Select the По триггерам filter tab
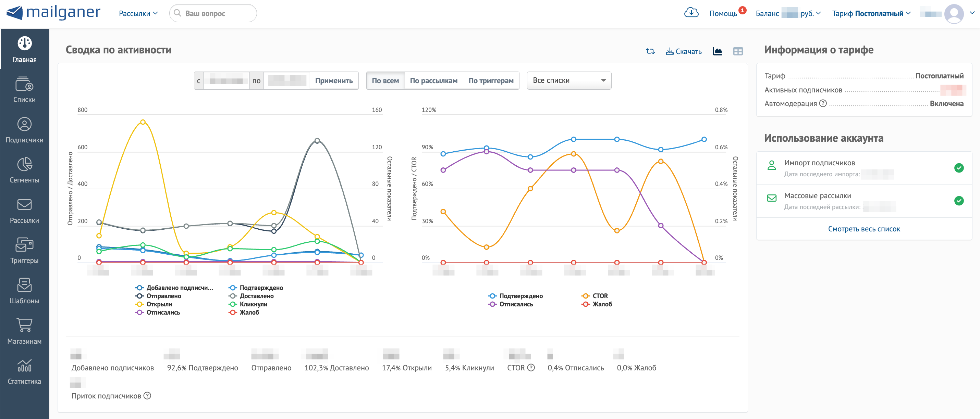Image resolution: width=980 pixels, height=419 pixels. click(x=491, y=80)
